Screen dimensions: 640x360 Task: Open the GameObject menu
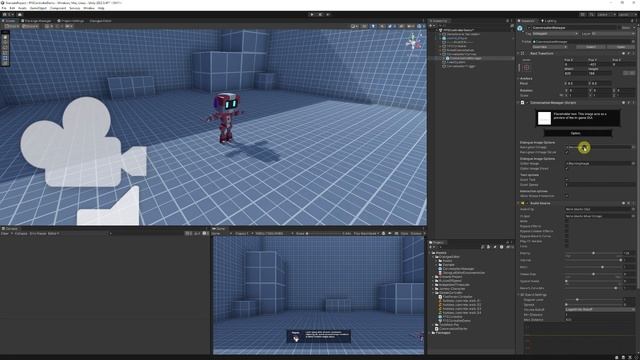click(38, 8)
